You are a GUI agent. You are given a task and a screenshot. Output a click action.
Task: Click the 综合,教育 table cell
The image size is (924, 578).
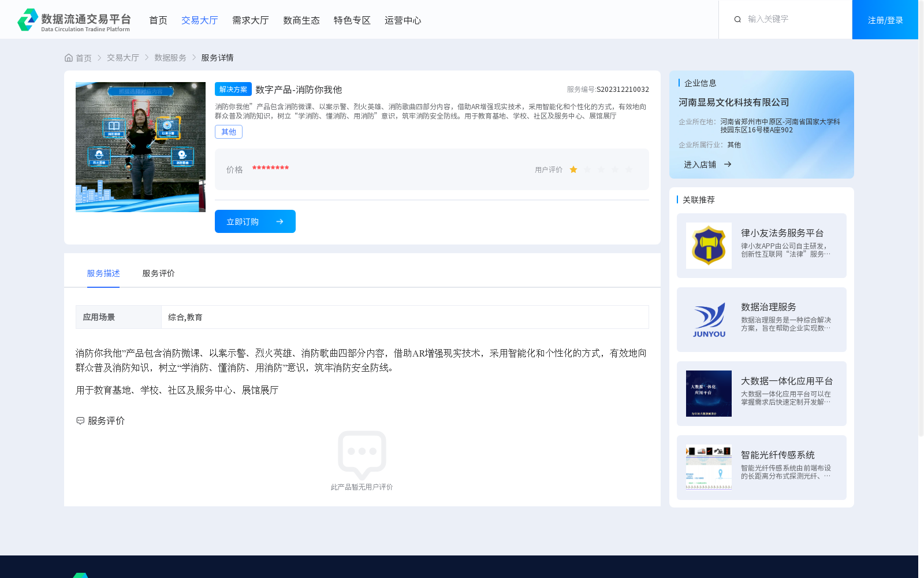click(x=405, y=317)
